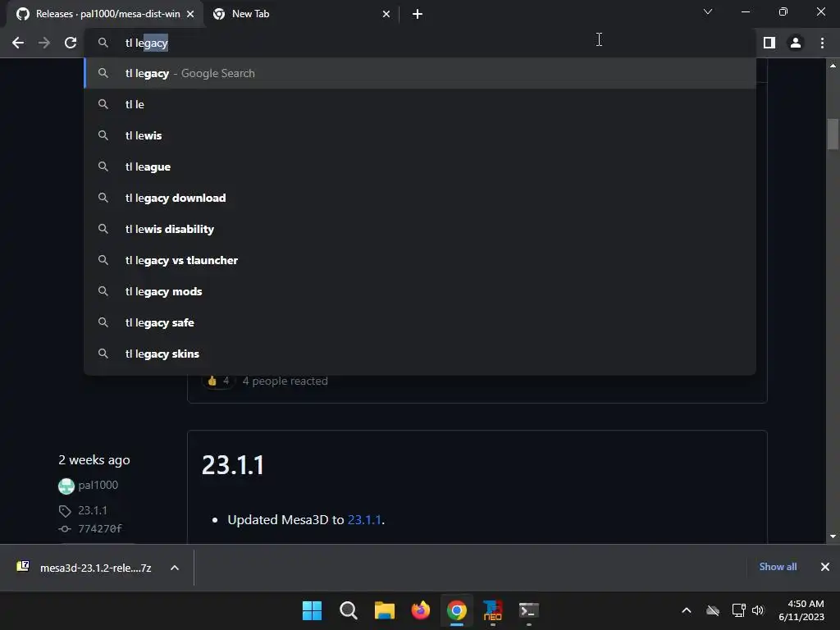
Task: Choose the 'tl lewis' suggestion
Action: 420,135
